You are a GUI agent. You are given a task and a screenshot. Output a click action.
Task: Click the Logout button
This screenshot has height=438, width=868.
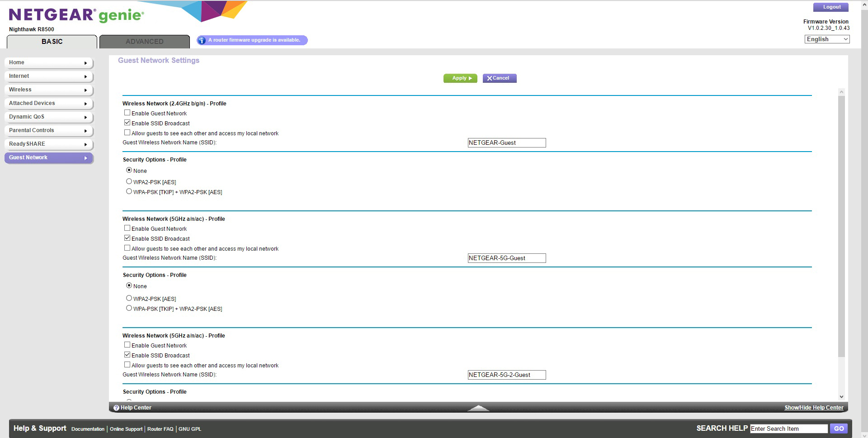coord(831,7)
